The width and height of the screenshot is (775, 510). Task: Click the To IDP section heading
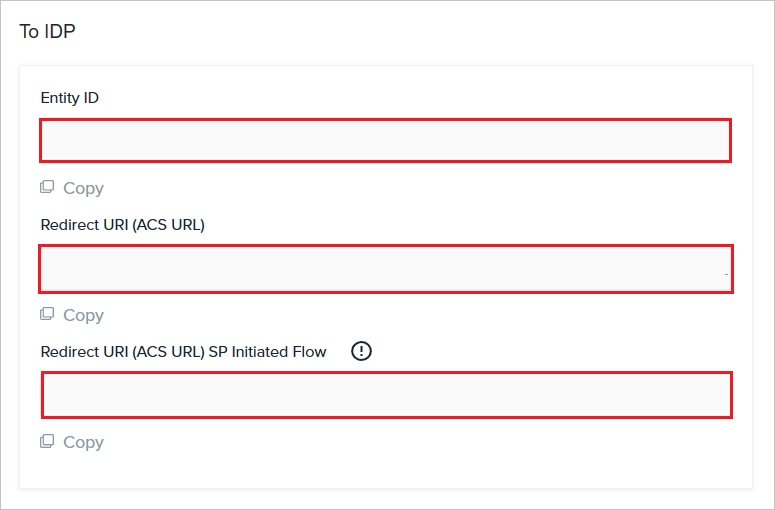coord(47,31)
